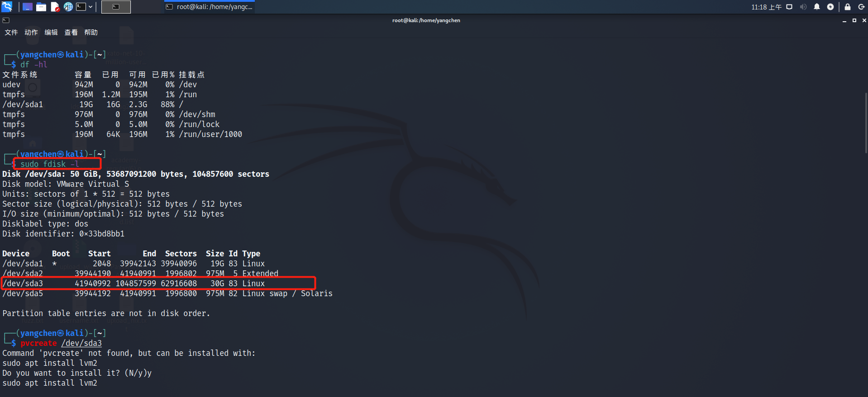868x397 pixels.
Task: Open the notifications bell icon
Action: pyautogui.click(x=817, y=7)
